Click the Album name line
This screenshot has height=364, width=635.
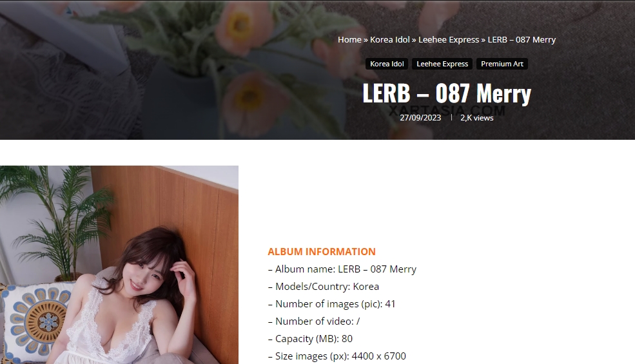(x=342, y=269)
